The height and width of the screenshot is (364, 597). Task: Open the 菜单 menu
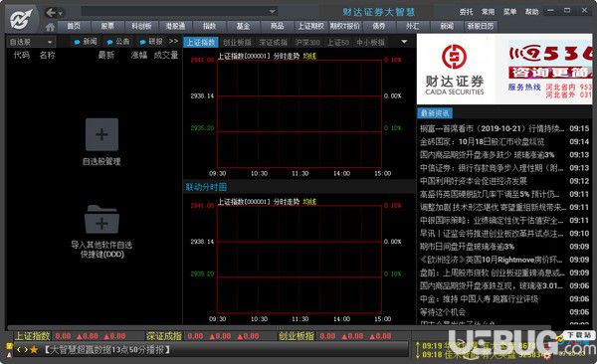[x=509, y=12]
